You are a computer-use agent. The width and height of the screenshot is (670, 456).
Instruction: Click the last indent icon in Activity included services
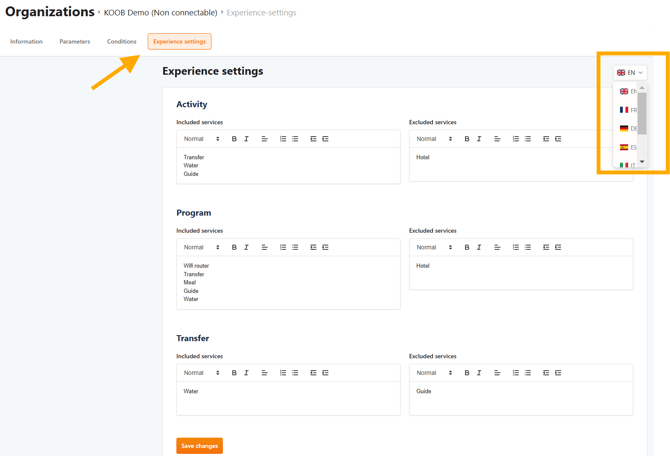click(x=325, y=139)
